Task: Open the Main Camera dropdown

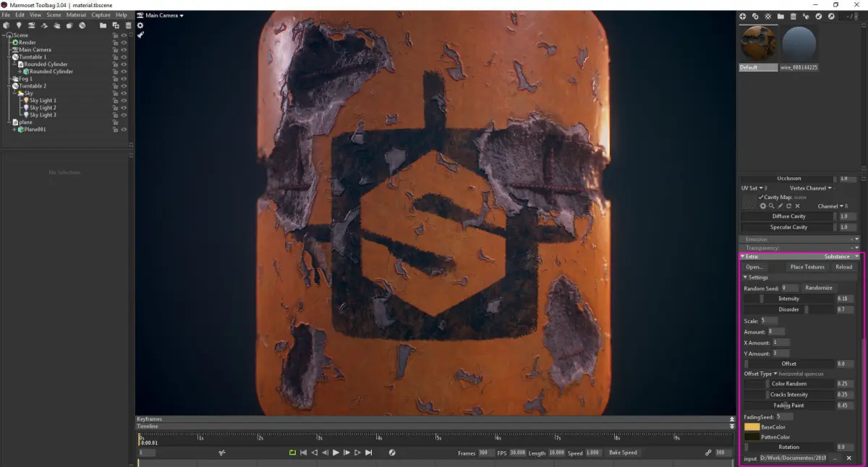Action: tap(164, 15)
